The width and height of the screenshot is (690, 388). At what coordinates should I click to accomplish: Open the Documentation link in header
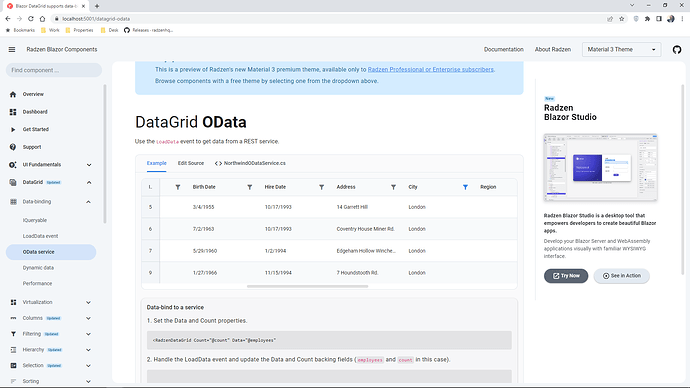(x=503, y=50)
